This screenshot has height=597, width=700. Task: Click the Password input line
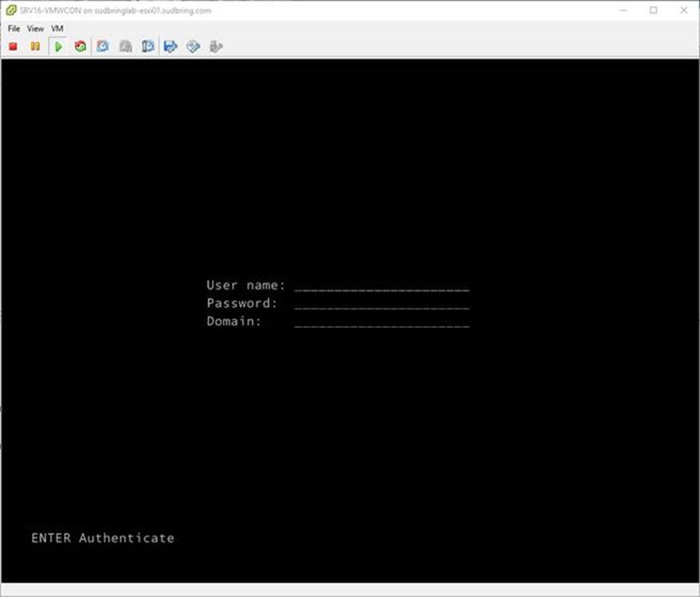(381, 304)
